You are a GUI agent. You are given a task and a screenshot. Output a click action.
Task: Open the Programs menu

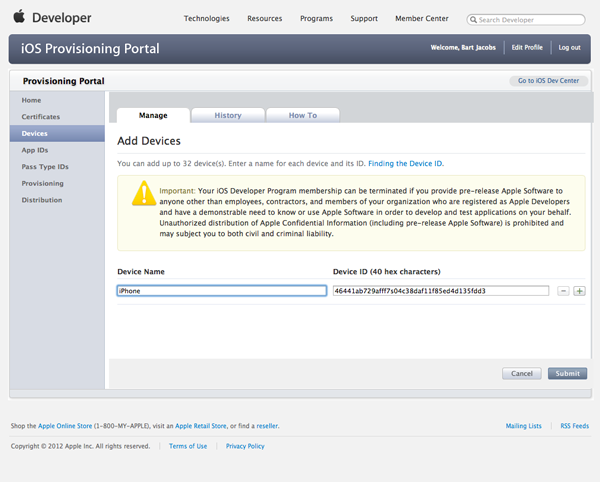(316, 18)
